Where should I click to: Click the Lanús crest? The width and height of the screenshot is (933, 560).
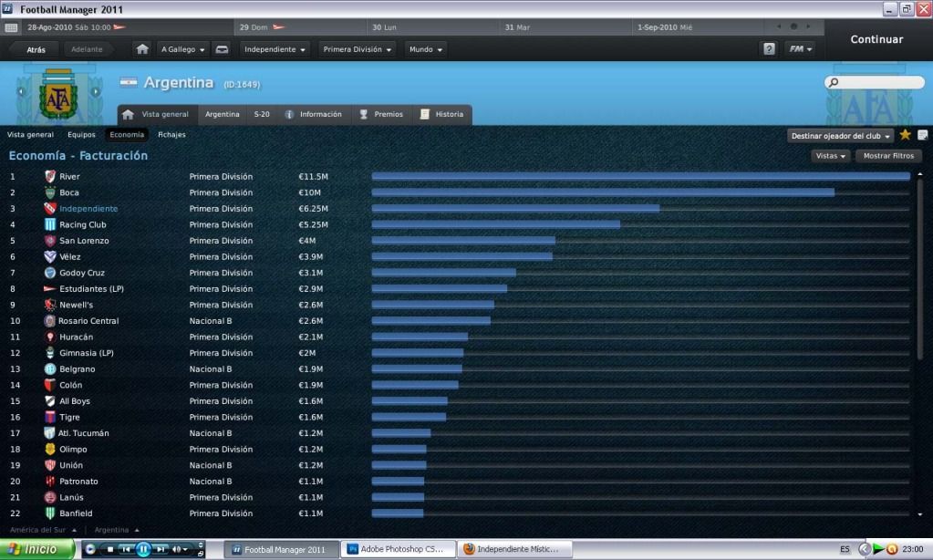[50, 497]
